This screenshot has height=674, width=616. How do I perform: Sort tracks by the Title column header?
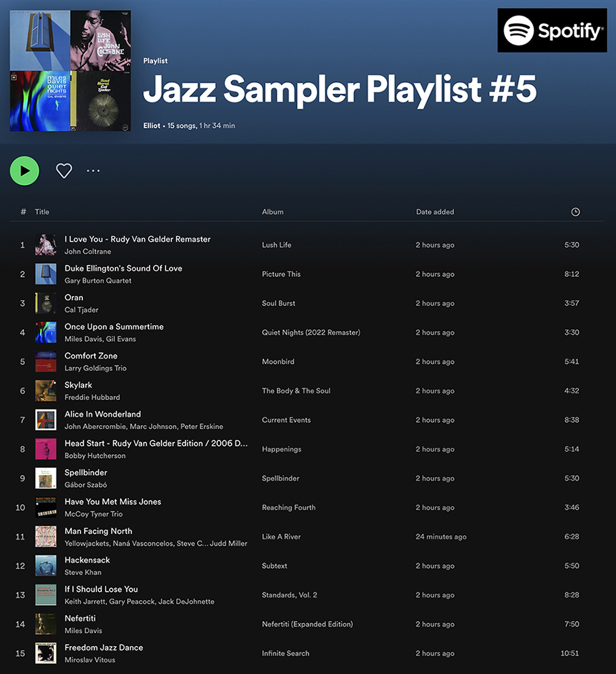[x=41, y=212]
